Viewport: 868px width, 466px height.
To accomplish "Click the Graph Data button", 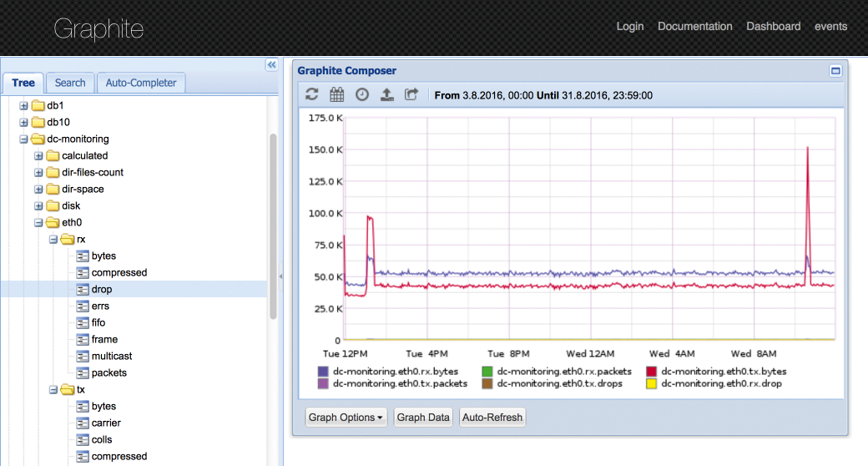I will tap(423, 418).
